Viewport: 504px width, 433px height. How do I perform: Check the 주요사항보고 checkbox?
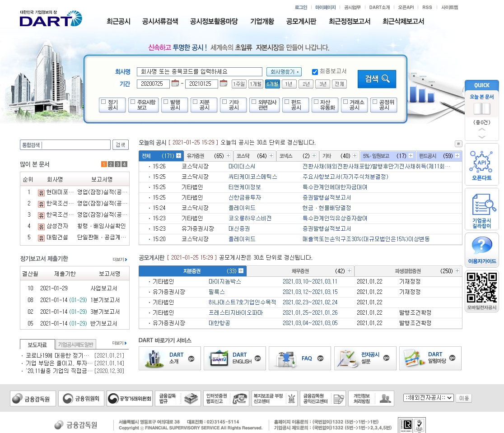point(133,102)
